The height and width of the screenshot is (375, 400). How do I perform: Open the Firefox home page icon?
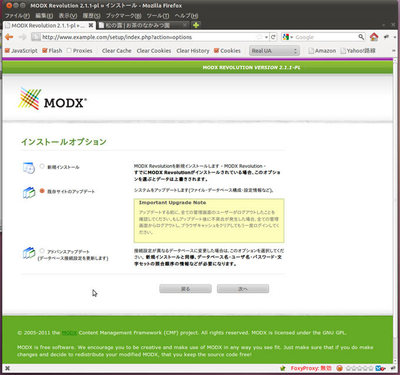[374, 37]
